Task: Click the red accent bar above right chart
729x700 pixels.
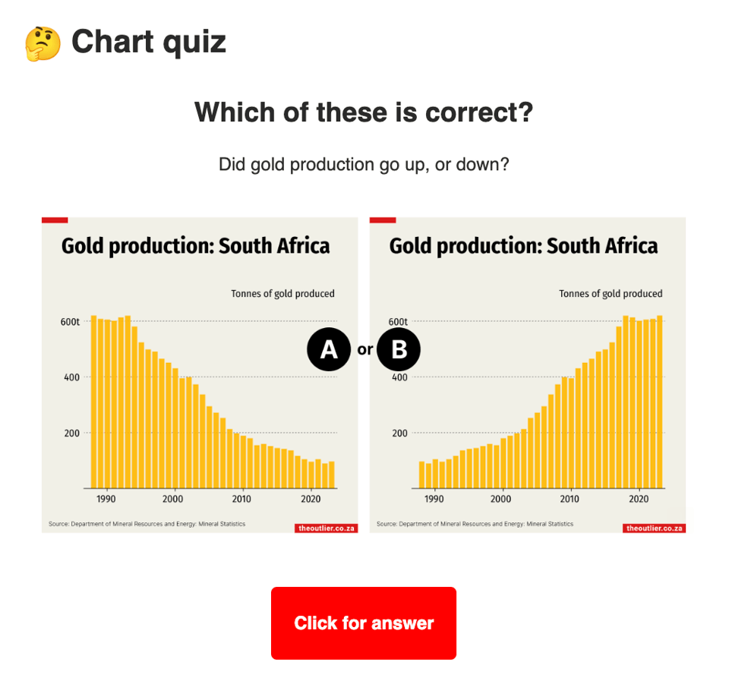Action: (383, 220)
